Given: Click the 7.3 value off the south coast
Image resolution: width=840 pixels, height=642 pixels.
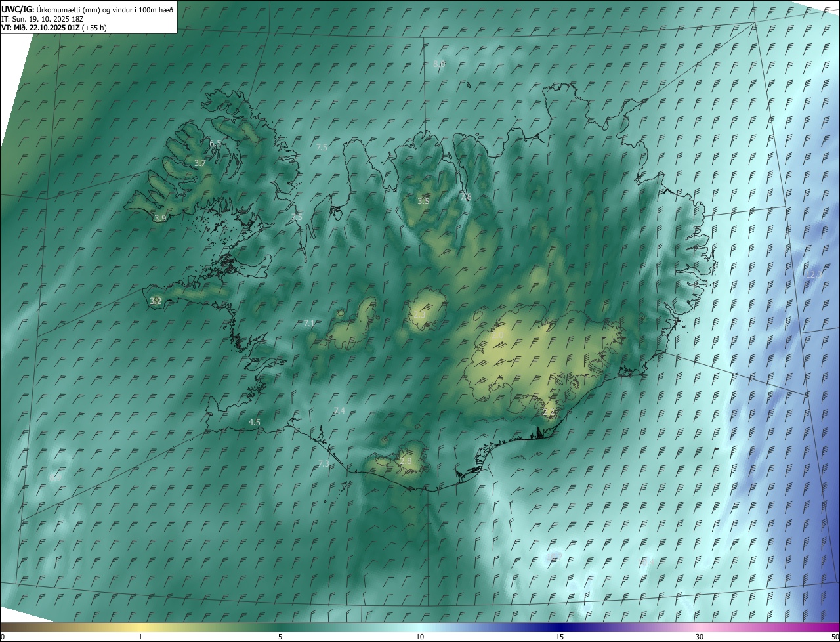Looking at the screenshot, I should click(x=324, y=463).
